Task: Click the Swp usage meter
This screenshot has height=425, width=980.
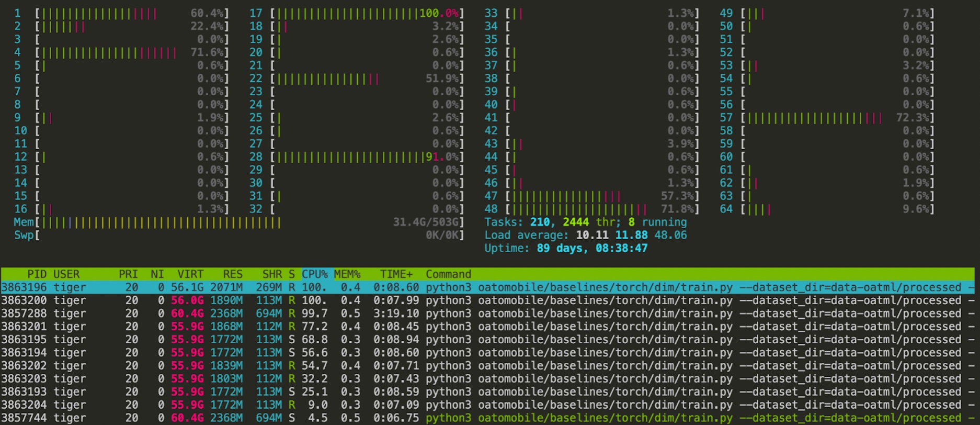Action: [239, 236]
